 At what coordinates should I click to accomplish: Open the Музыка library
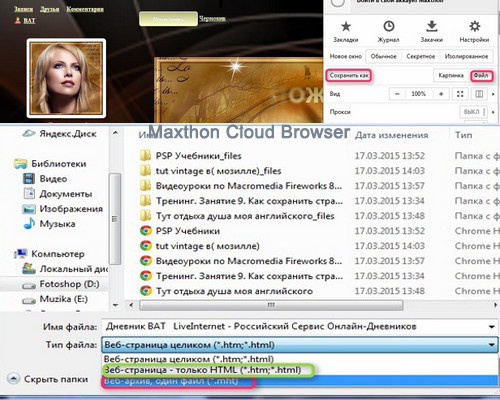(x=49, y=224)
